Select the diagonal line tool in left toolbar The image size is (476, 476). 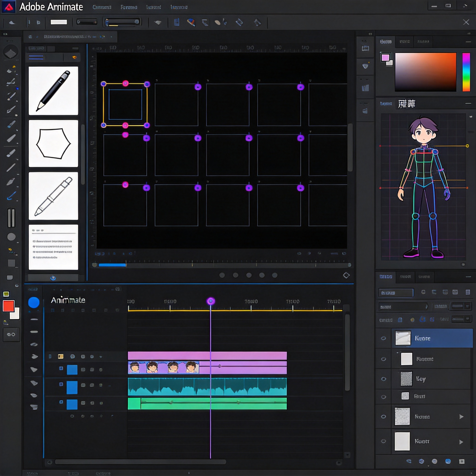(11, 168)
